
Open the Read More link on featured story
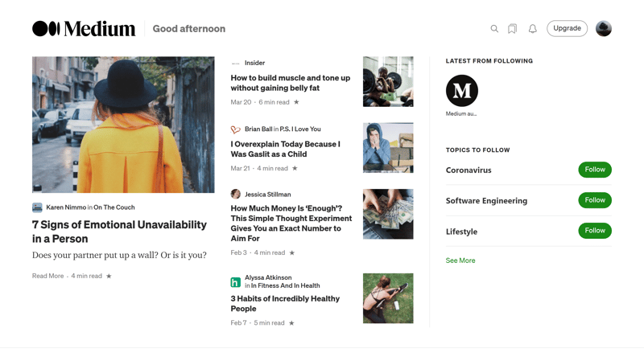tap(48, 276)
